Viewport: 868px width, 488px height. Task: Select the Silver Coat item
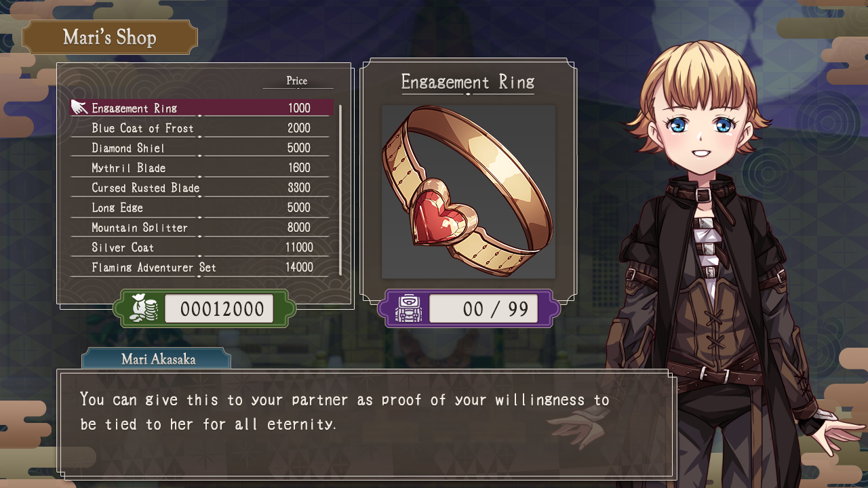[x=202, y=247]
